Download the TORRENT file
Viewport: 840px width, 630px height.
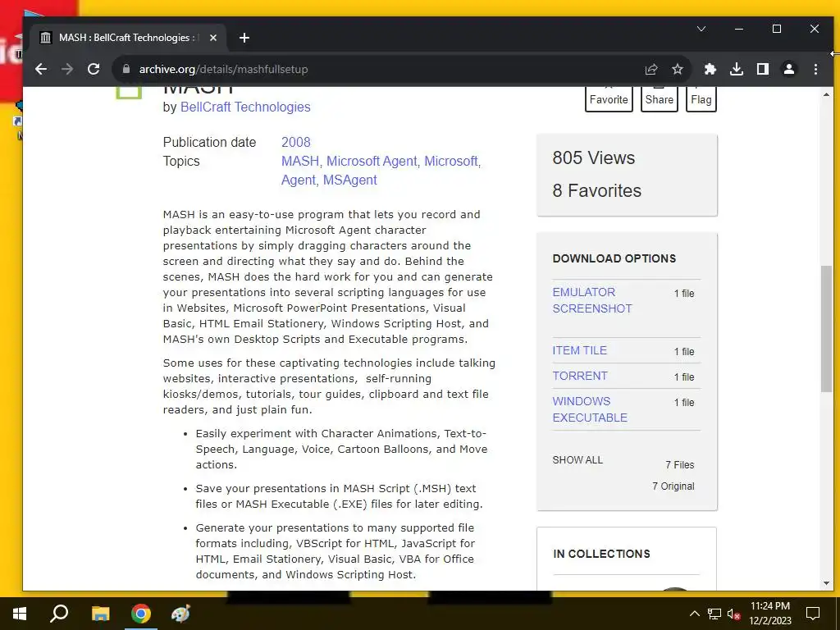tap(580, 376)
